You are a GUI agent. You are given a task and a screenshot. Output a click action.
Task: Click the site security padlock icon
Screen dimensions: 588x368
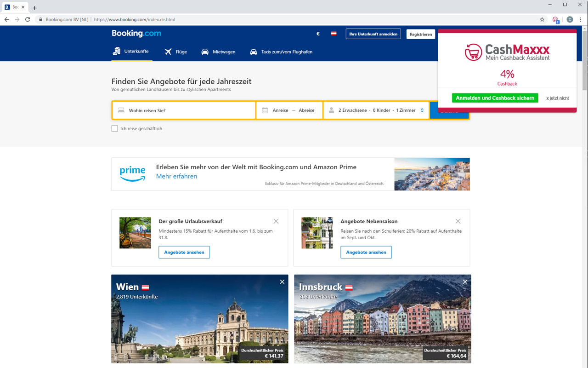tap(40, 19)
